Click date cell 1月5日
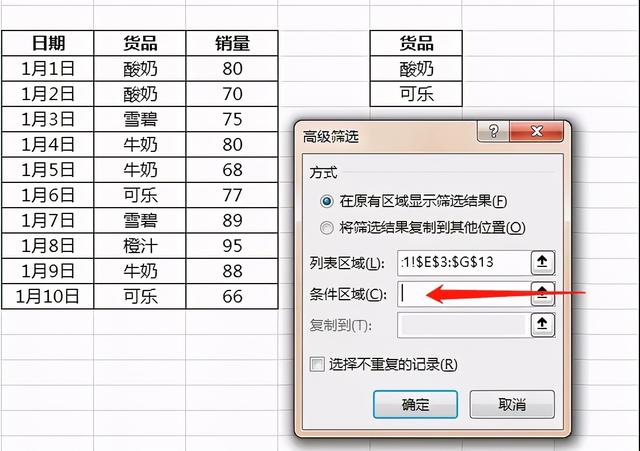640x451 pixels. point(48,170)
